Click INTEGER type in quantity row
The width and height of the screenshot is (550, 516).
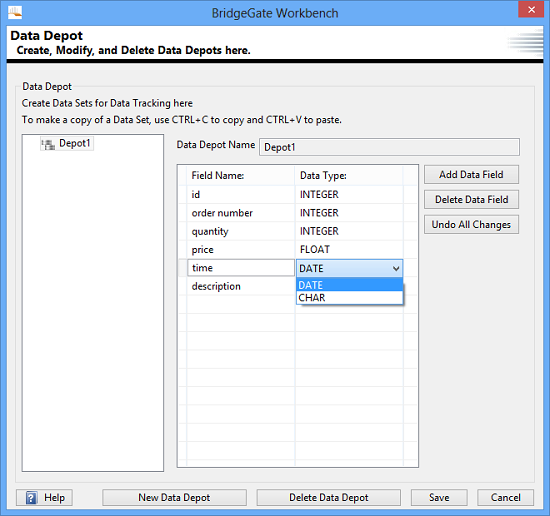coord(349,231)
